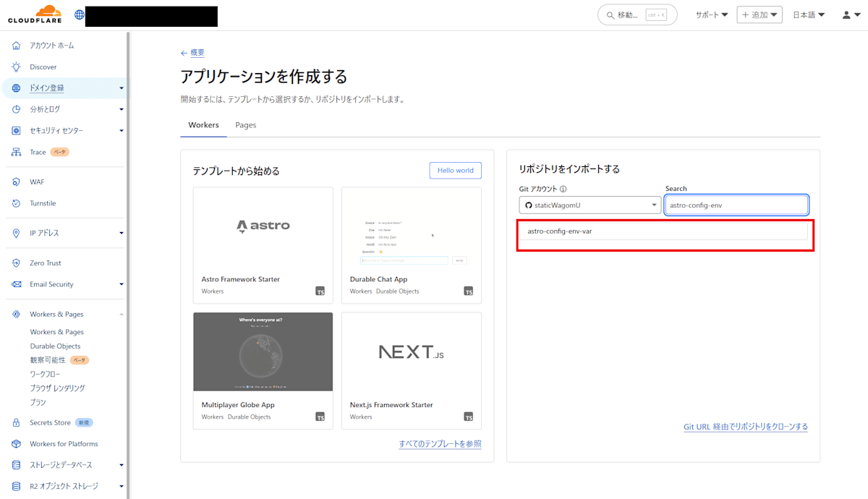This screenshot has height=499, width=868.
Task: Click the Workers & Pages diamond icon
Action: [17, 315]
